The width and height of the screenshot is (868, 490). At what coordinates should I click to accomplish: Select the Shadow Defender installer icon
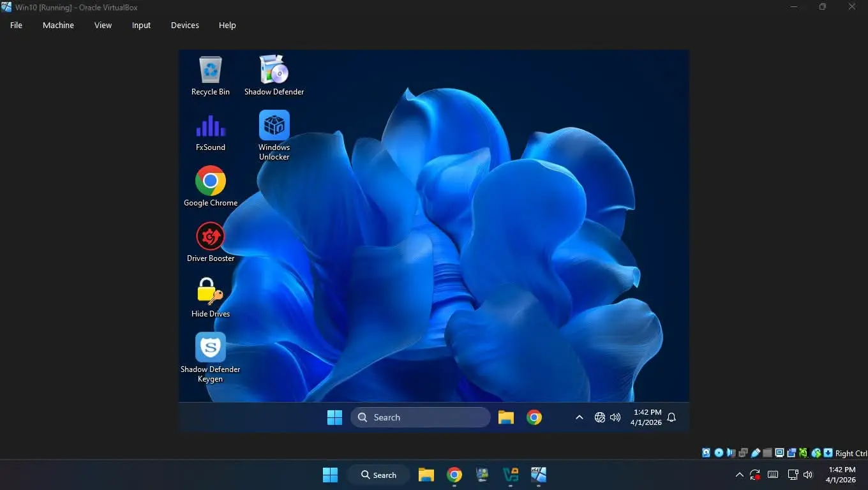click(x=274, y=76)
